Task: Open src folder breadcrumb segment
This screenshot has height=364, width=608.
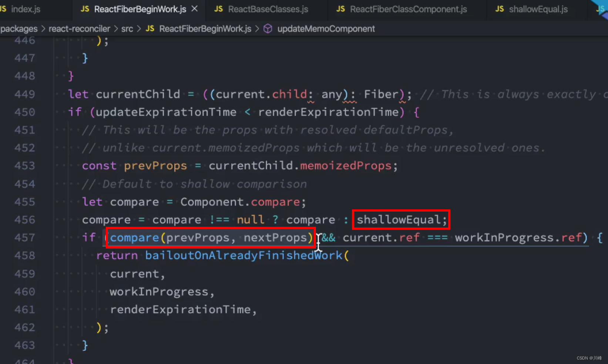Action: click(x=127, y=29)
